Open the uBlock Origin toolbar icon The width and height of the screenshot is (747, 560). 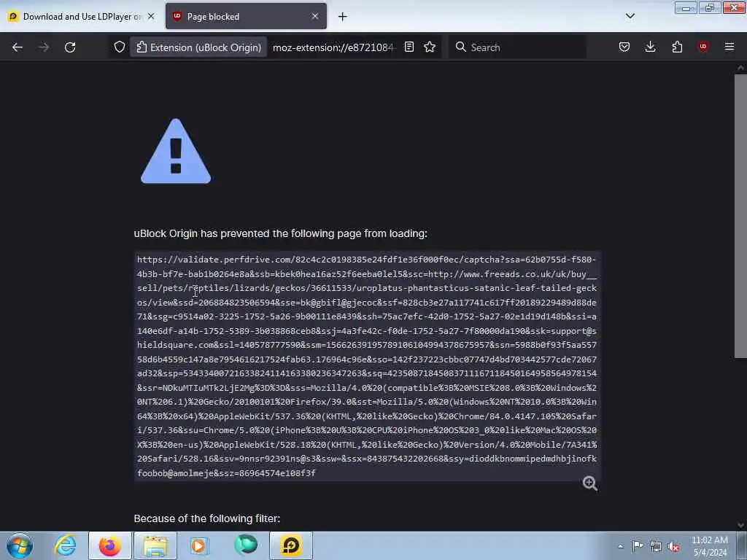[703, 47]
